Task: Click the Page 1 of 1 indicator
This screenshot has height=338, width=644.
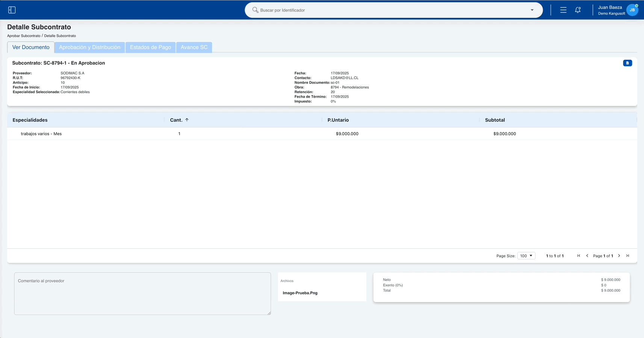Action: click(x=603, y=256)
